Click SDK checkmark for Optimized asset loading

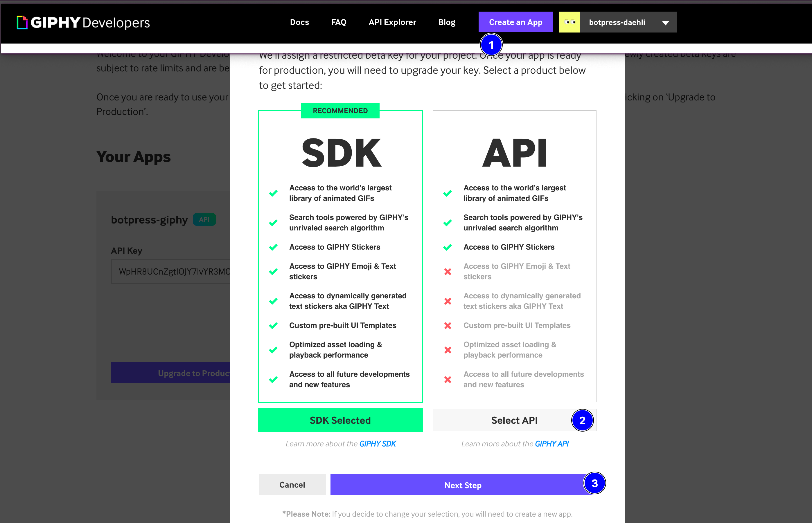(x=273, y=350)
